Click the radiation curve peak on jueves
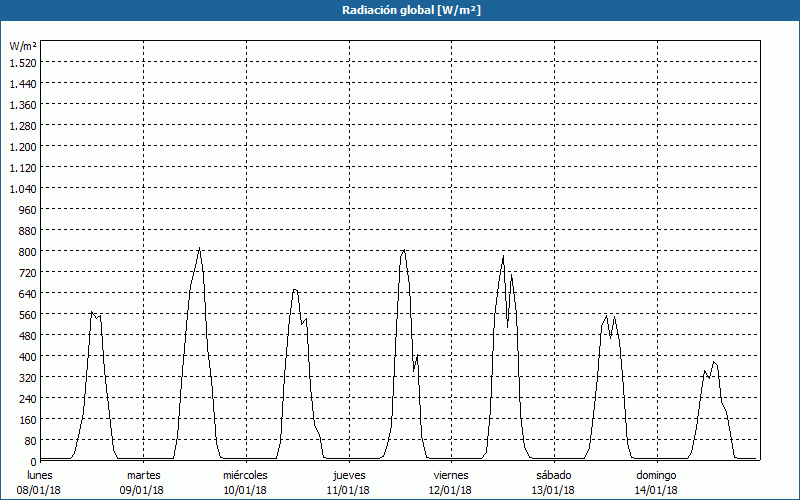 click(403, 250)
